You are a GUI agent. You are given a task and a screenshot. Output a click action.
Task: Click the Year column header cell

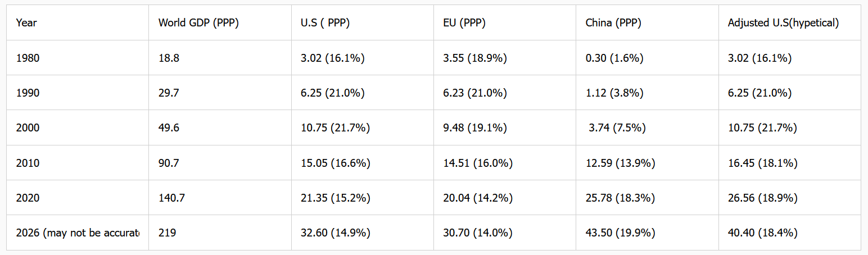78,22
